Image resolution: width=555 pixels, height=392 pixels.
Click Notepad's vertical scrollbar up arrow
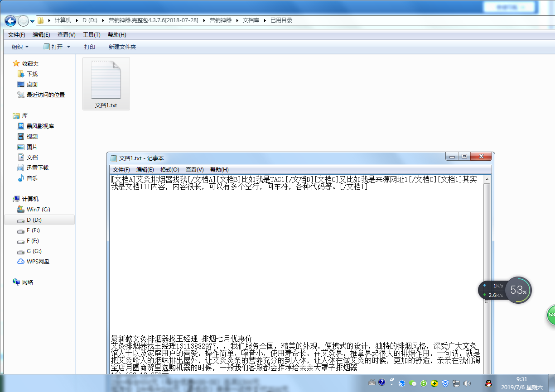(487, 179)
